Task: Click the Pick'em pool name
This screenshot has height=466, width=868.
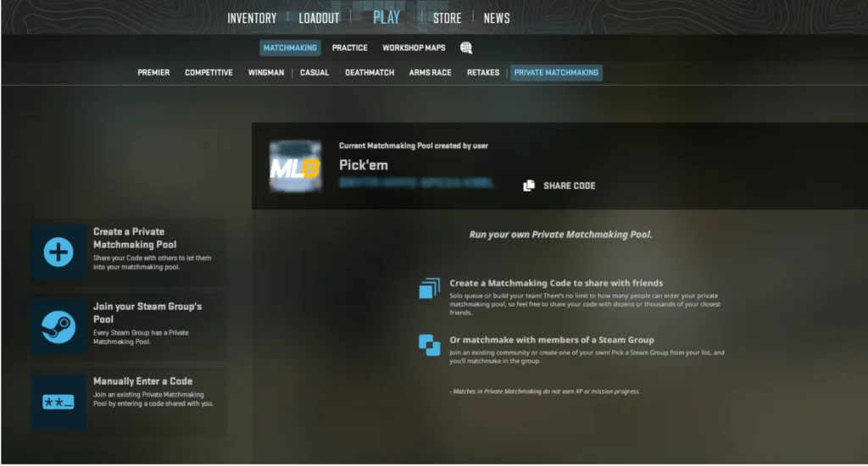Action: 364,165
